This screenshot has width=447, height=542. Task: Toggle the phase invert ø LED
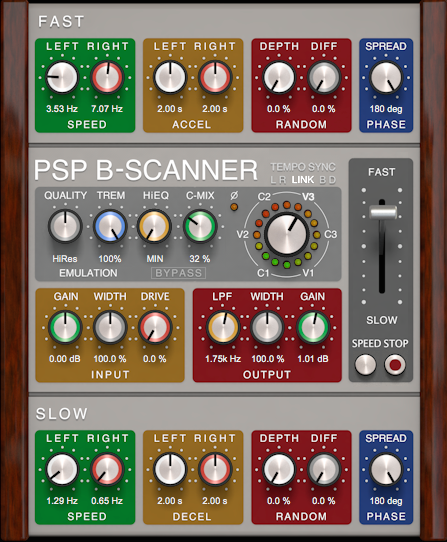click(x=234, y=207)
